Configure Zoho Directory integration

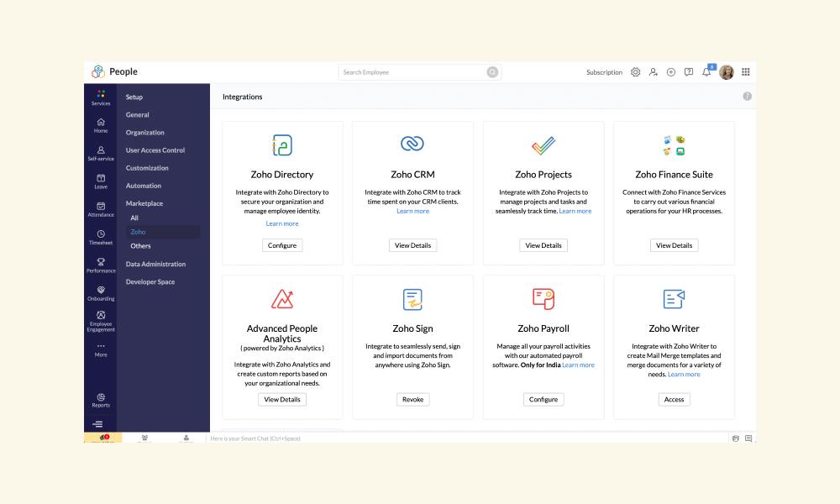coord(281,245)
